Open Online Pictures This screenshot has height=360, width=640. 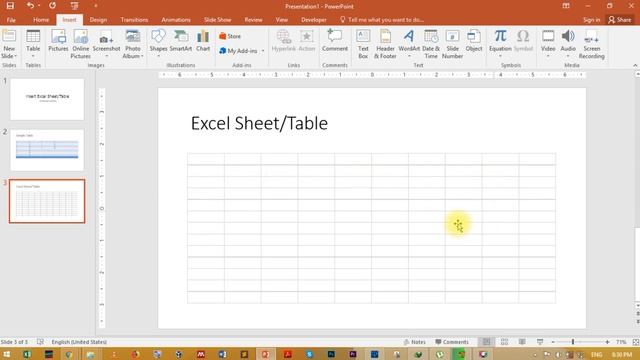(x=81, y=44)
